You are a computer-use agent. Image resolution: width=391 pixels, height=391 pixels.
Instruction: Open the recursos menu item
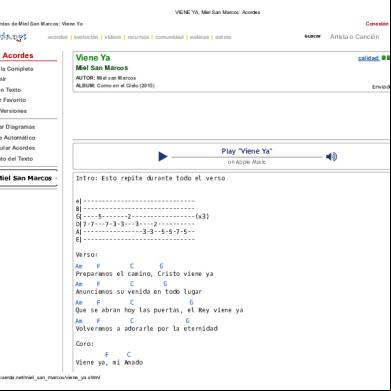point(138,37)
